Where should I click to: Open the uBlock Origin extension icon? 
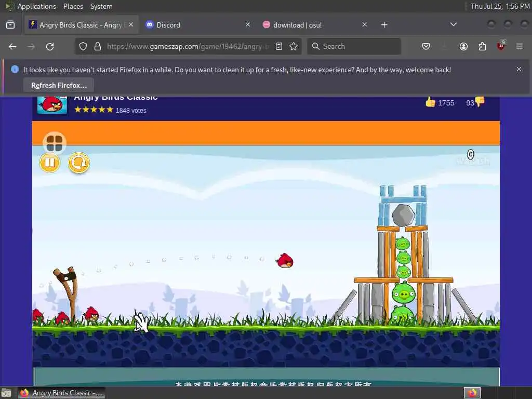click(x=501, y=46)
